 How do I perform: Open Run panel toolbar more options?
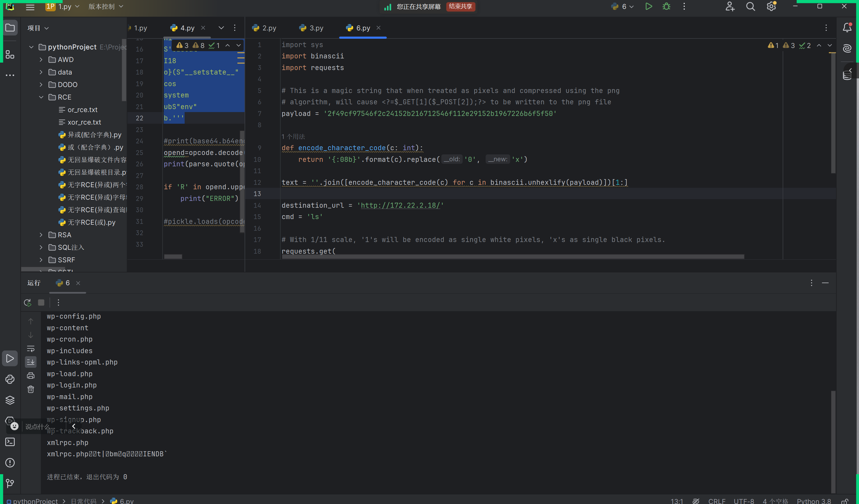[x=58, y=303]
